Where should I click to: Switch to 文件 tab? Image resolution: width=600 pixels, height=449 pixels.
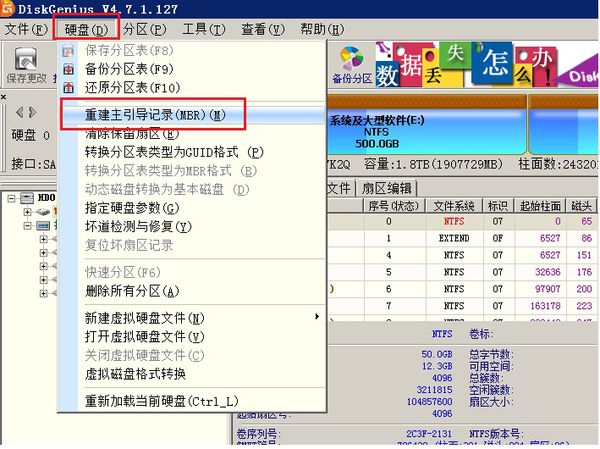pyautogui.click(x=339, y=188)
